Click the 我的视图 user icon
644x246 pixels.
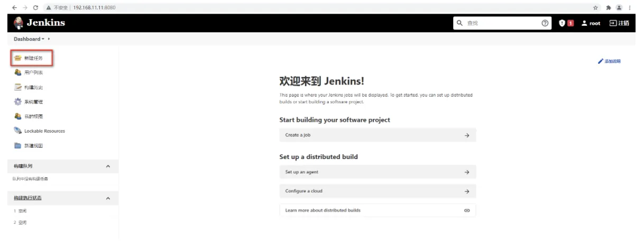point(18,116)
